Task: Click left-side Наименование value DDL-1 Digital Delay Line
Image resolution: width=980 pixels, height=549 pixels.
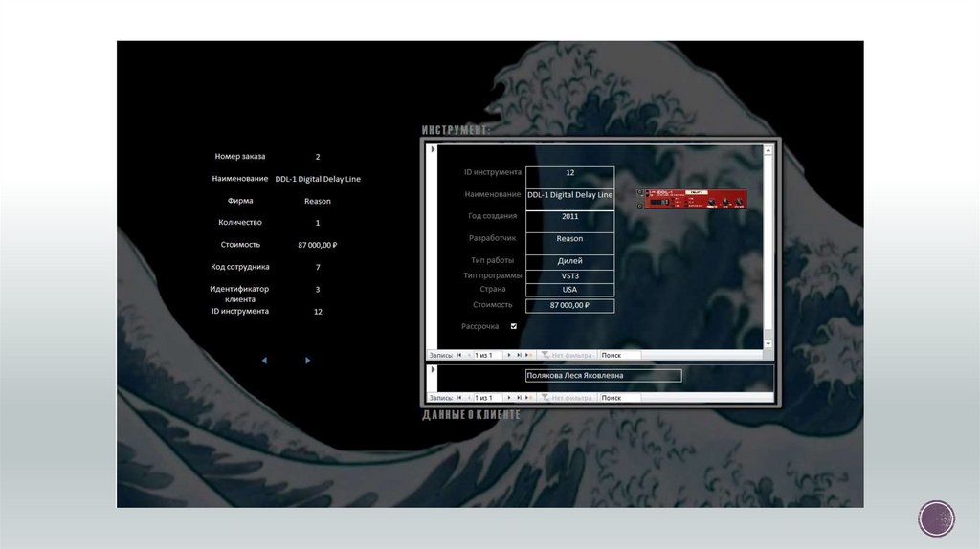Action: pyautogui.click(x=318, y=179)
